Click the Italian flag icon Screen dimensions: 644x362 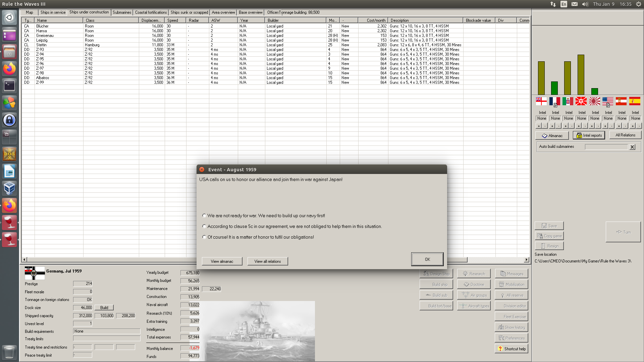568,101
